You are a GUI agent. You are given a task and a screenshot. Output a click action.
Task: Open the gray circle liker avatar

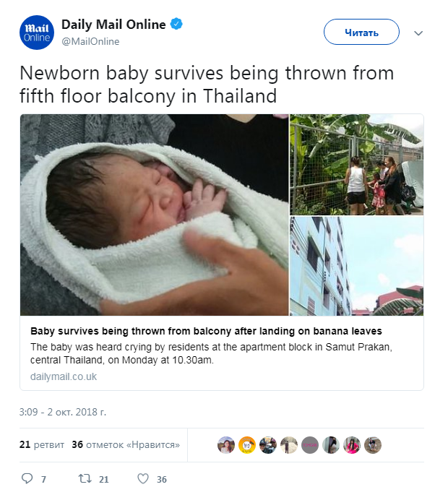click(310, 445)
